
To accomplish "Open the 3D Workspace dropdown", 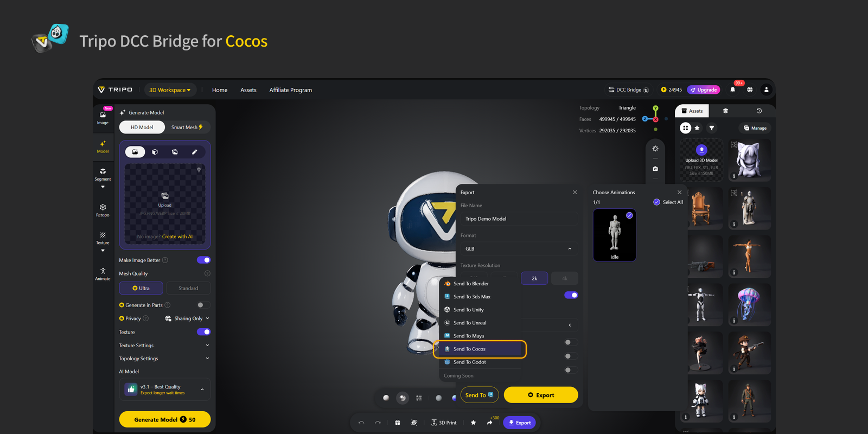I will point(170,90).
